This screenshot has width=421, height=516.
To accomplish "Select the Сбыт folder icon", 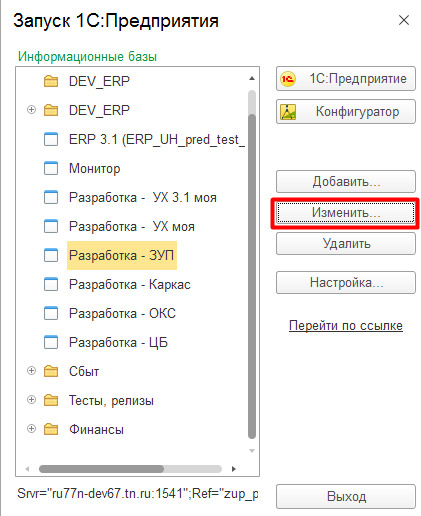I will click(51, 371).
